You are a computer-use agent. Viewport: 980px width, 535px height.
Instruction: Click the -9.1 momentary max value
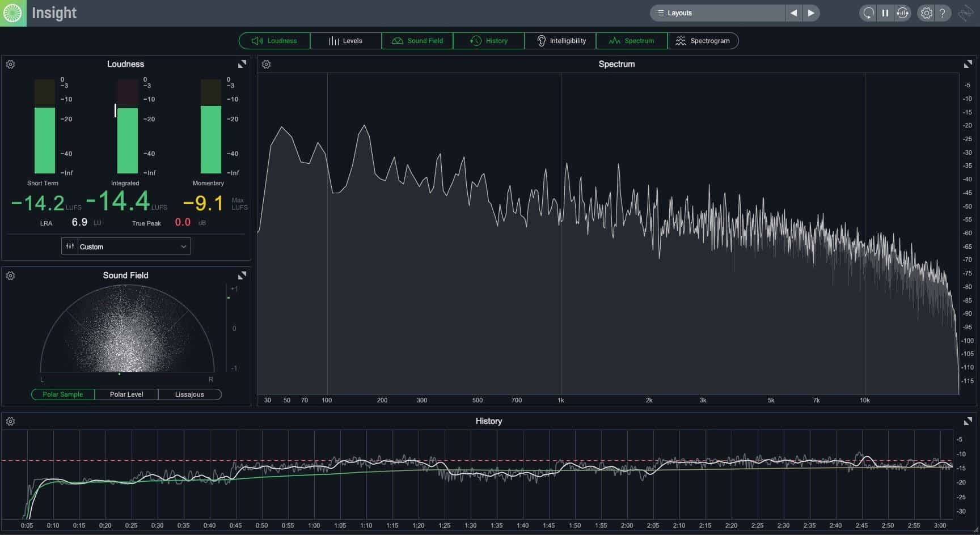coord(203,203)
